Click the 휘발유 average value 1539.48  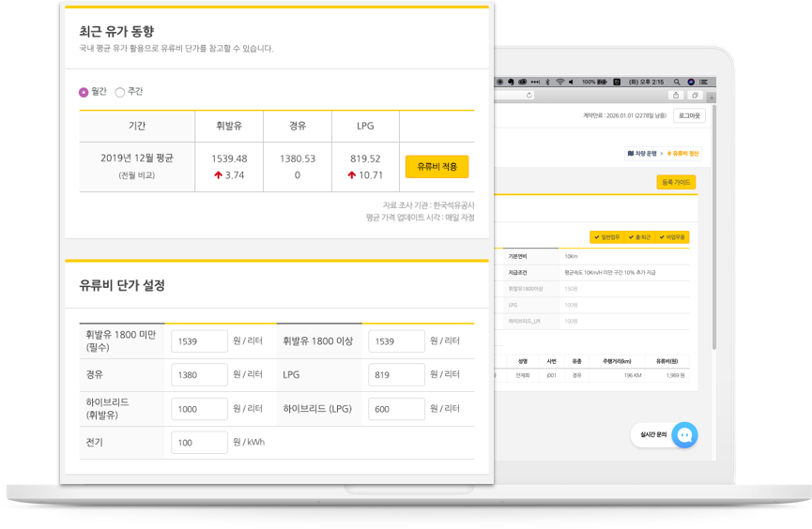[229, 159]
